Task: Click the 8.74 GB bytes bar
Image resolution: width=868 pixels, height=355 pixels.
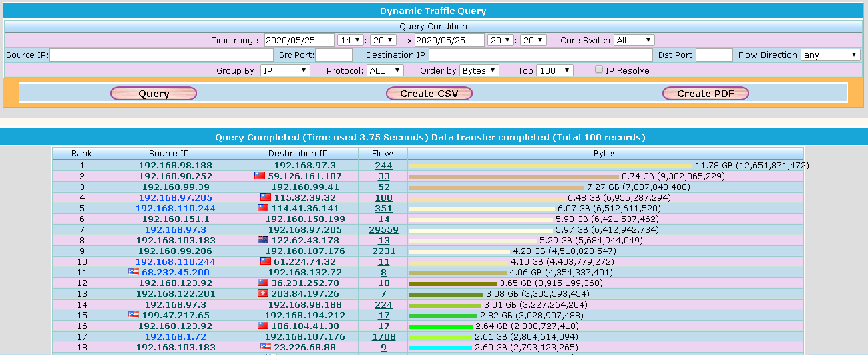Action: coord(514,176)
